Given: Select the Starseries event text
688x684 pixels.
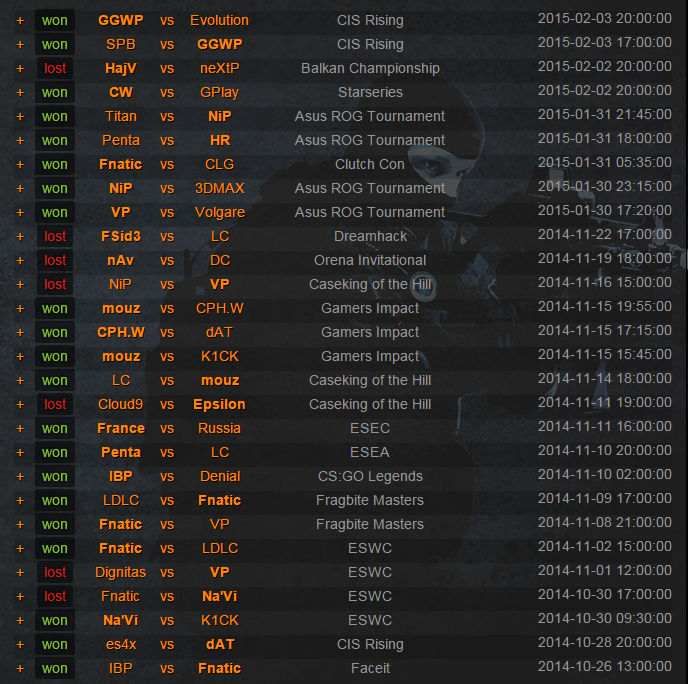Looking at the screenshot, I should click(x=370, y=93).
